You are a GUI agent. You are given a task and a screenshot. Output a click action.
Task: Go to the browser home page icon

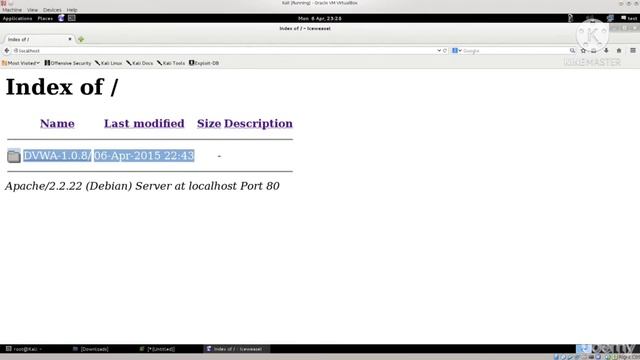point(619,51)
